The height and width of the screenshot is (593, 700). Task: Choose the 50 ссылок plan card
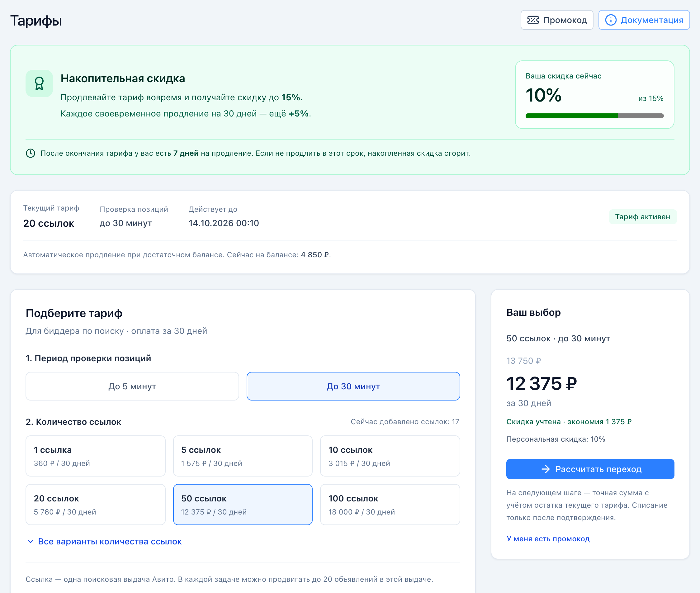coord(243,505)
